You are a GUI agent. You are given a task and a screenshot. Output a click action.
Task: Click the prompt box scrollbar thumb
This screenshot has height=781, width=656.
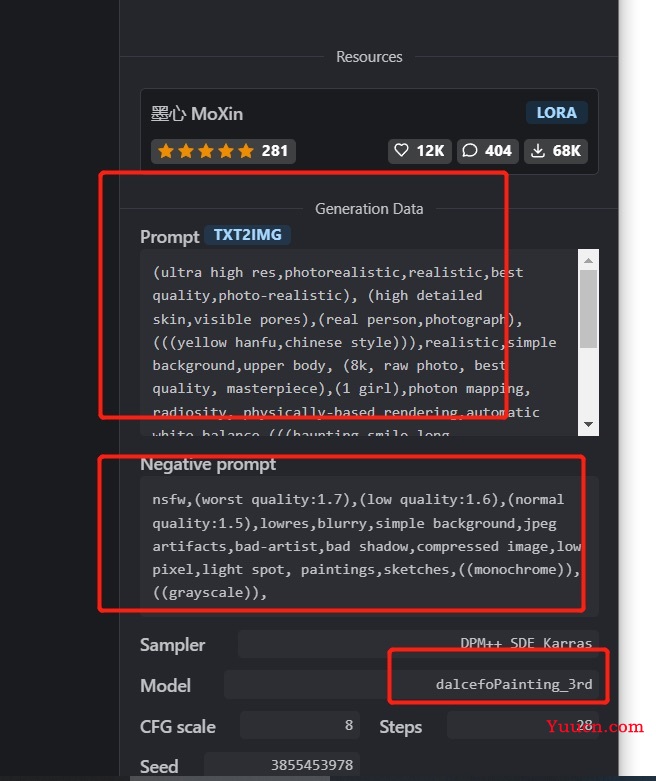coord(588,309)
